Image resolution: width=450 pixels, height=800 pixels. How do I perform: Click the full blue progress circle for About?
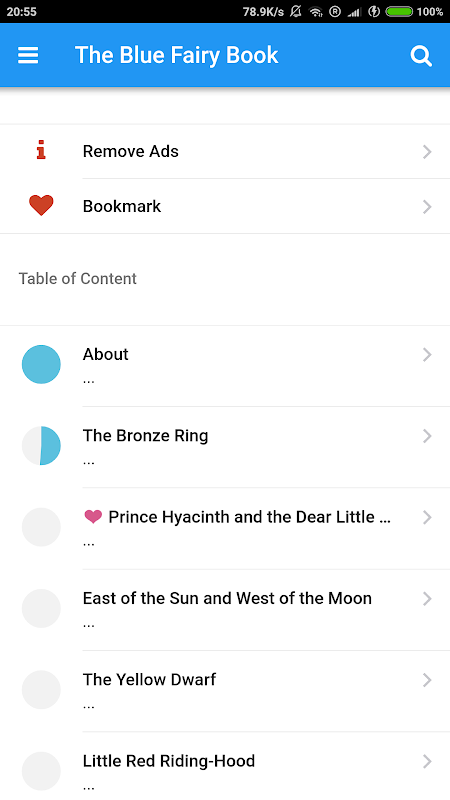41,364
